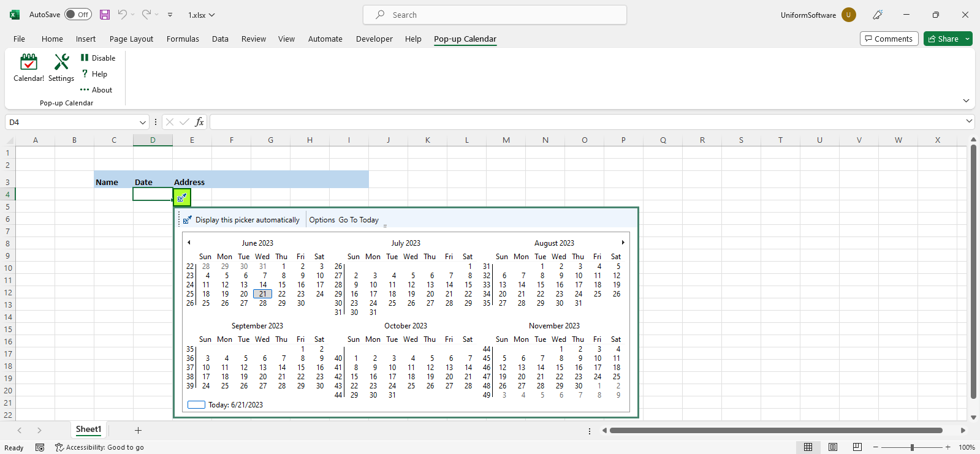Toggle AutoSave switch
Image resolution: width=980 pixels, height=454 pixels.
pyautogui.click(x=78, y=15)
